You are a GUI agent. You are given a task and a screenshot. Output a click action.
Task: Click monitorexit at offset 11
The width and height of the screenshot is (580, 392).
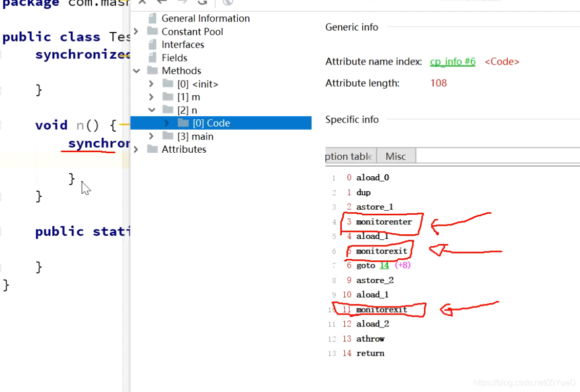(381, 310)
